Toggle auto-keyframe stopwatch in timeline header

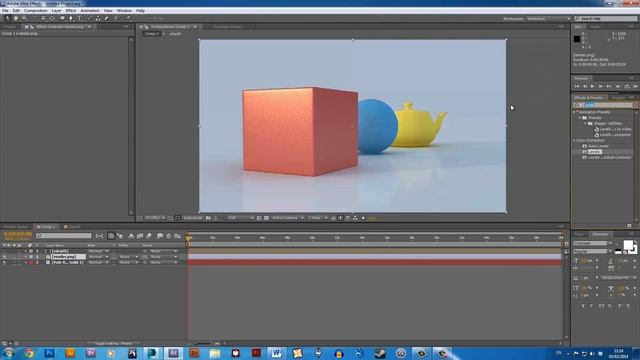[169, 236]
